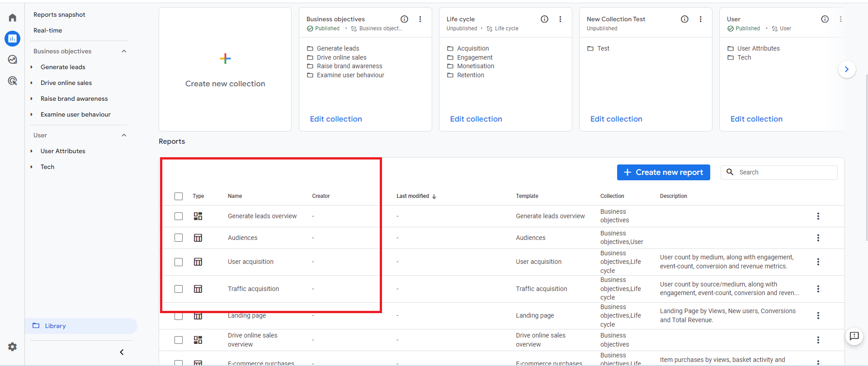Sort by Name column header
The width and height of the screenshot is (868, 366).
235,196
